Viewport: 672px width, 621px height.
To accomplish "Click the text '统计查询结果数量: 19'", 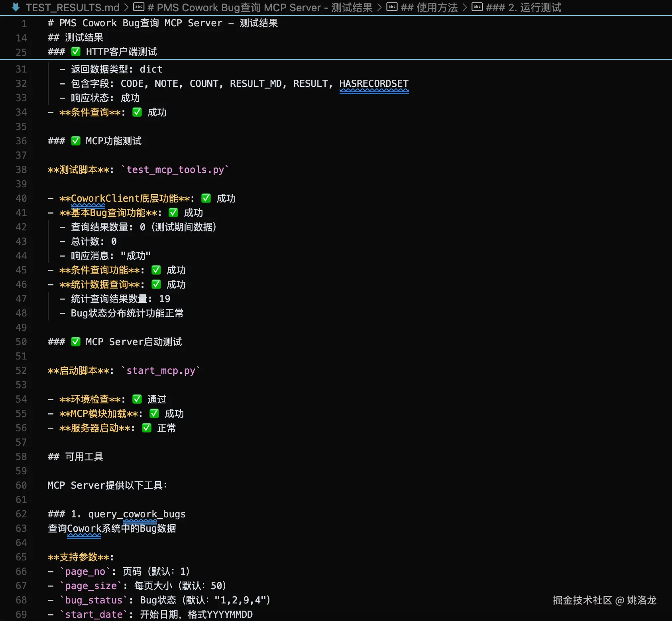I will (120, 299).
